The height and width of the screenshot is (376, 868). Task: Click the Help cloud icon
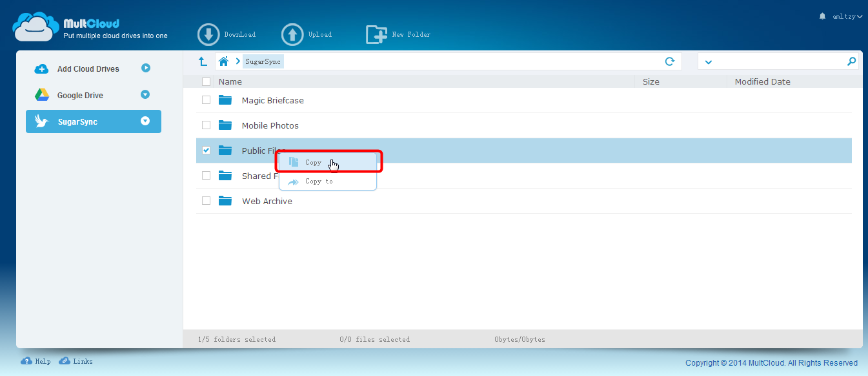click(26, 361)
